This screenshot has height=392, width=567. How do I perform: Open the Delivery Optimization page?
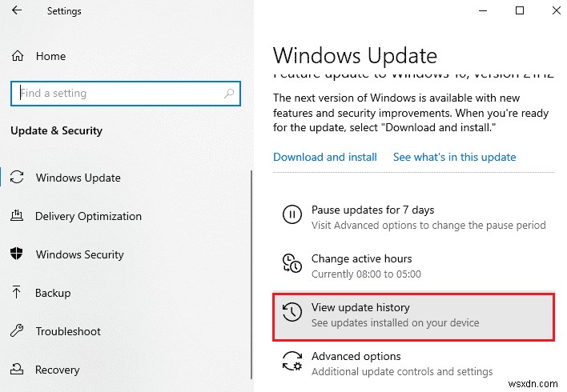point(88,216)
